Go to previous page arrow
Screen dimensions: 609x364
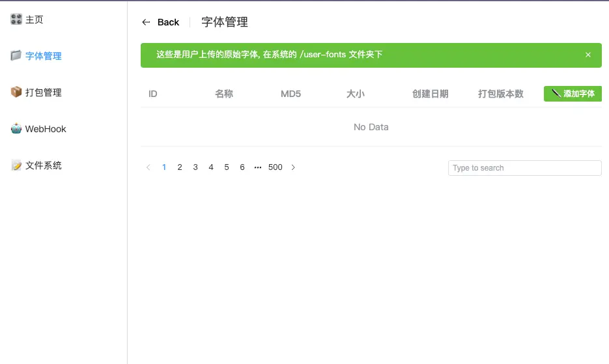click(149, 167)
